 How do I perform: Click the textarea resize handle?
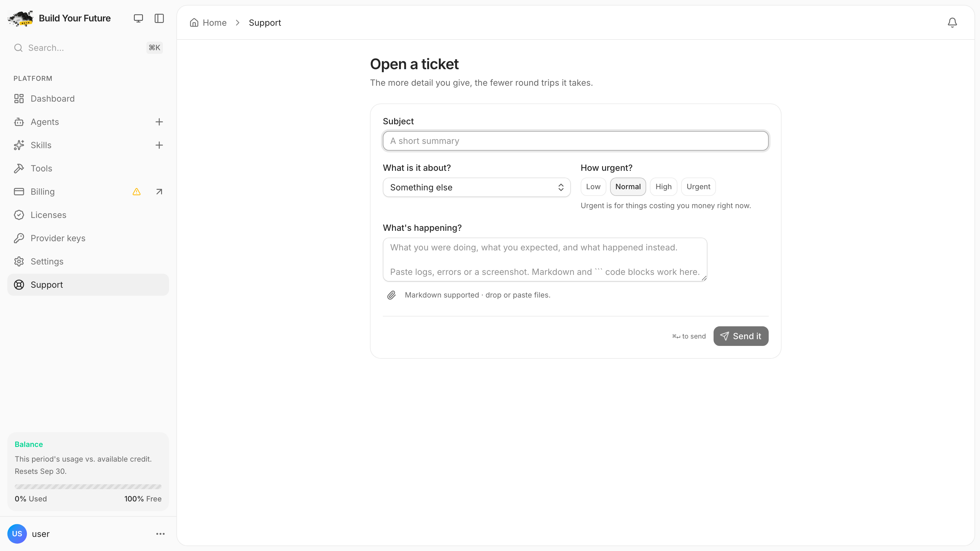click(704, 278)
